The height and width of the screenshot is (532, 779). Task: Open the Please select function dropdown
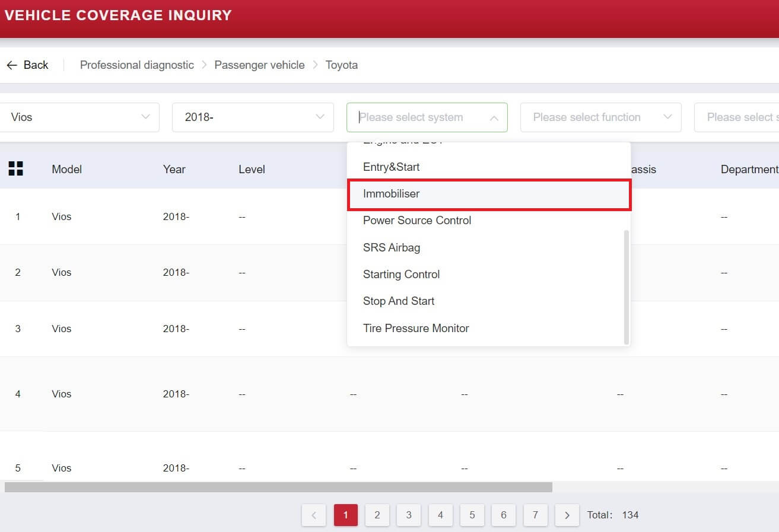pyautogui.click(x=593, y=117)
